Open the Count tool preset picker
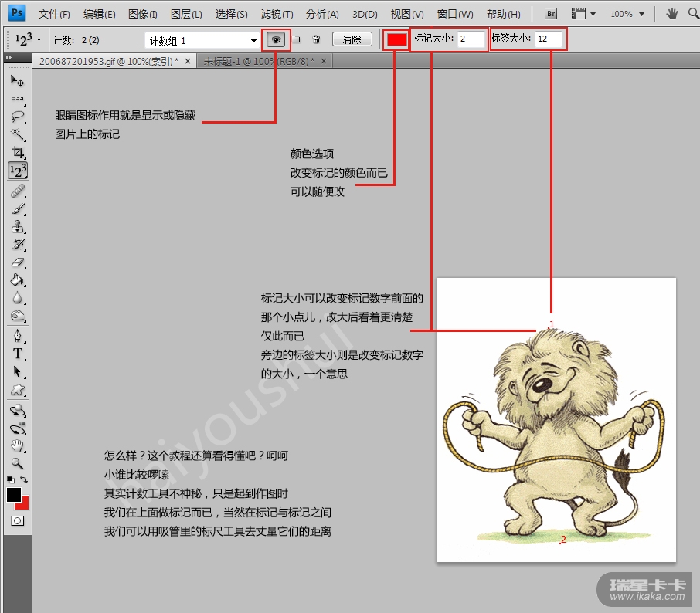This screenshot has height=613, width=700. (39, 40)
